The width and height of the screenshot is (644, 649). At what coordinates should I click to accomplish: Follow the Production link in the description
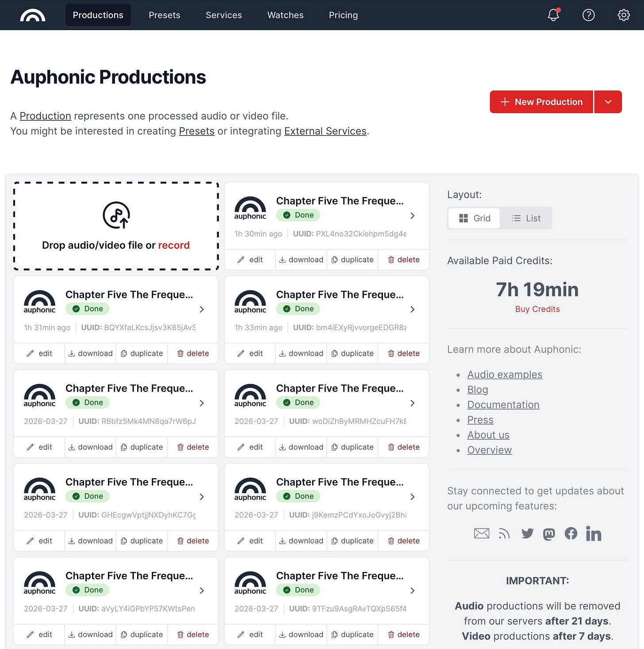(46, 116)
